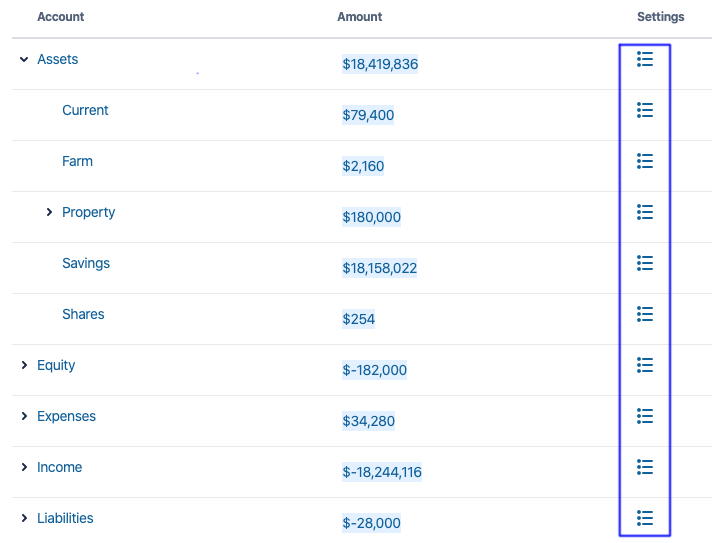Screen dimensions: 712x543
Task: Open settings list icon for Savings row
Action: [645, 263]
